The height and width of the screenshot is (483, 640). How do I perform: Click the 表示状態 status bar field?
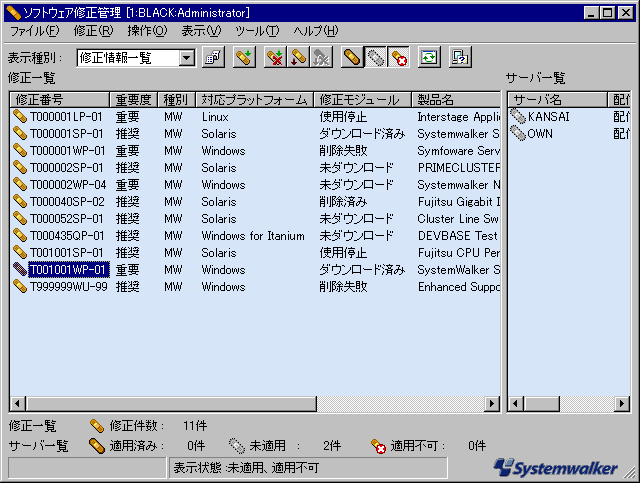pos(308,468)
